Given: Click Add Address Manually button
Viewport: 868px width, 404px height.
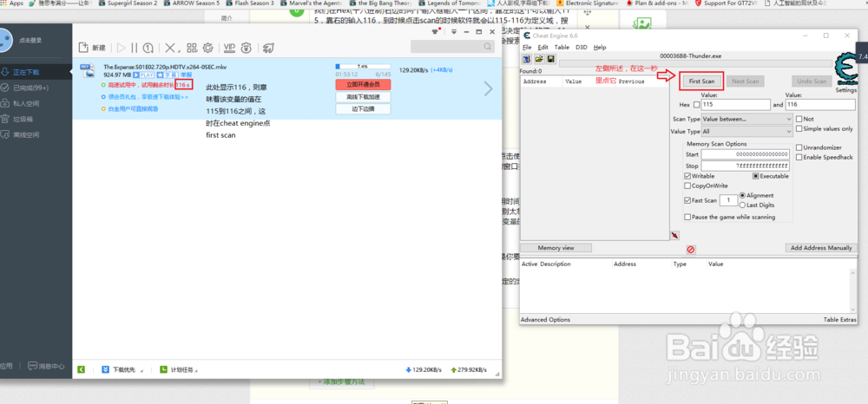Looking at the screenshot, I should pyautogui.click(x=821, y=248).
